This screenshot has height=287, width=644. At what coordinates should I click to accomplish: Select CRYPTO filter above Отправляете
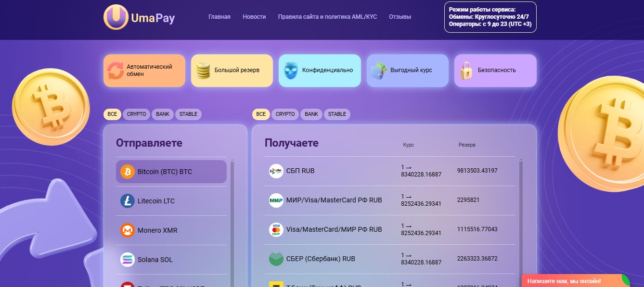click(137, 114)
